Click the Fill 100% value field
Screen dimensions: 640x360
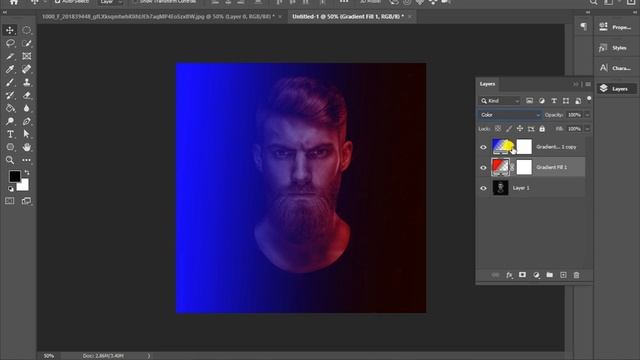[574, 129]
